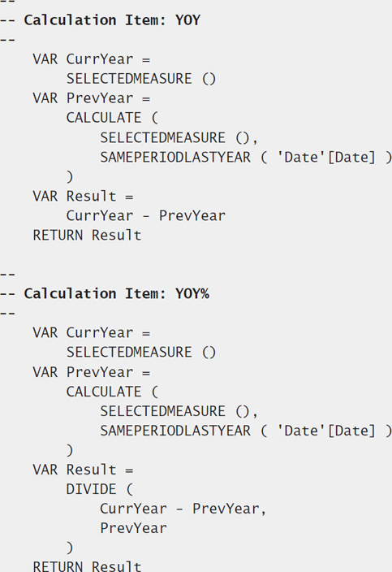Click the first 'RETURN Result' line

click(87, 236)
